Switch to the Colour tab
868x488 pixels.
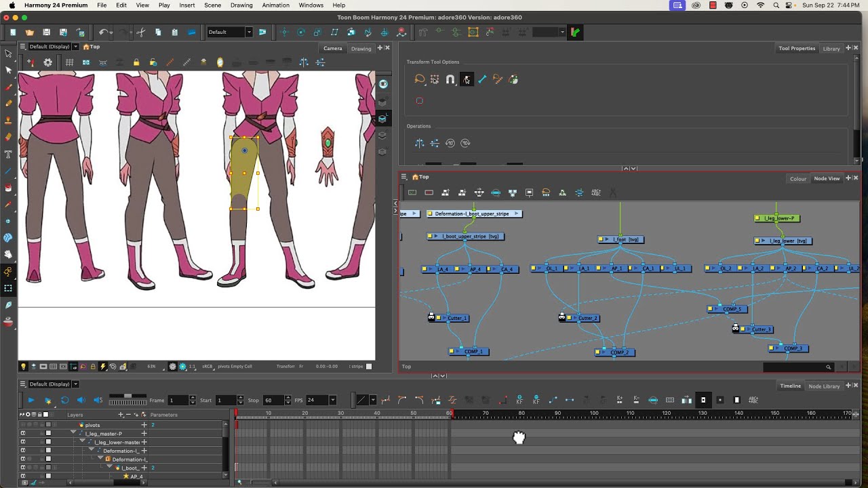pos(798,179)
